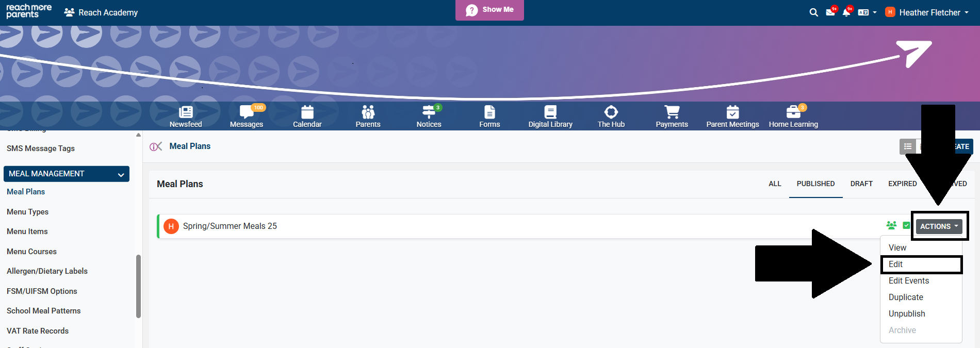Image resolution: width=980 pixels, height=348 pixels.
Task: Expand the ACTIONS dropdown button
Action: [939, 226]
